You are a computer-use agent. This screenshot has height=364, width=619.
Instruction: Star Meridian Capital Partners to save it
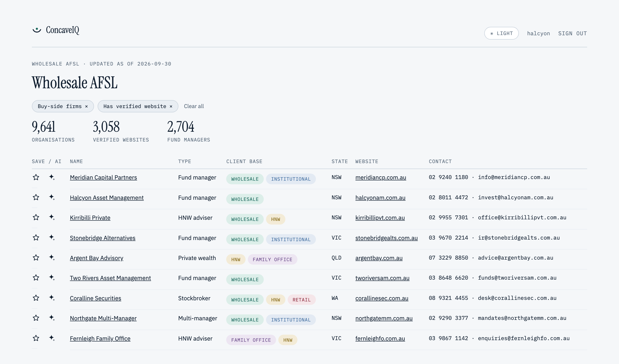[36, 177]
